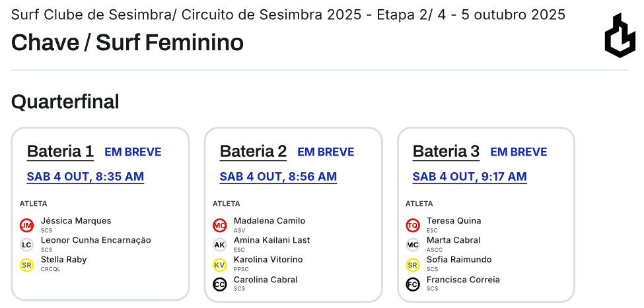The width and height of the screenshot is (644, 308).
Task: Click SAB 4 OUT, 9:17 AM schedule link
Action: (470, 177)
